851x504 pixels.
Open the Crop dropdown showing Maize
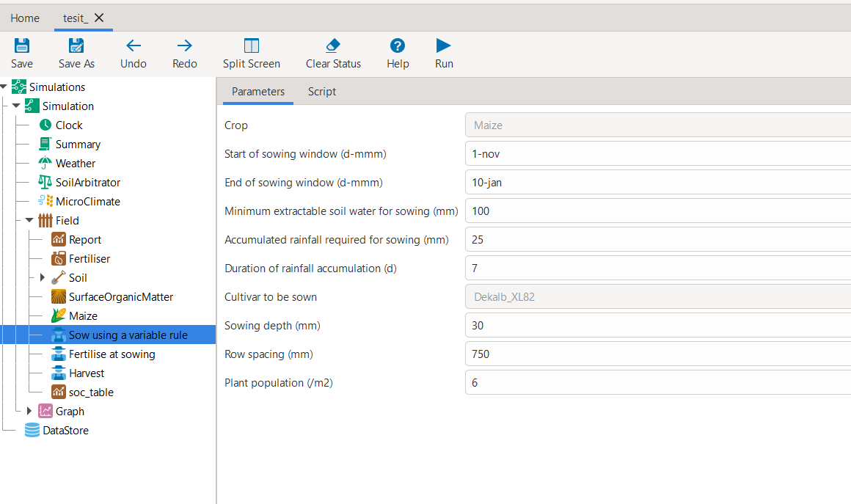coord(657,125)
